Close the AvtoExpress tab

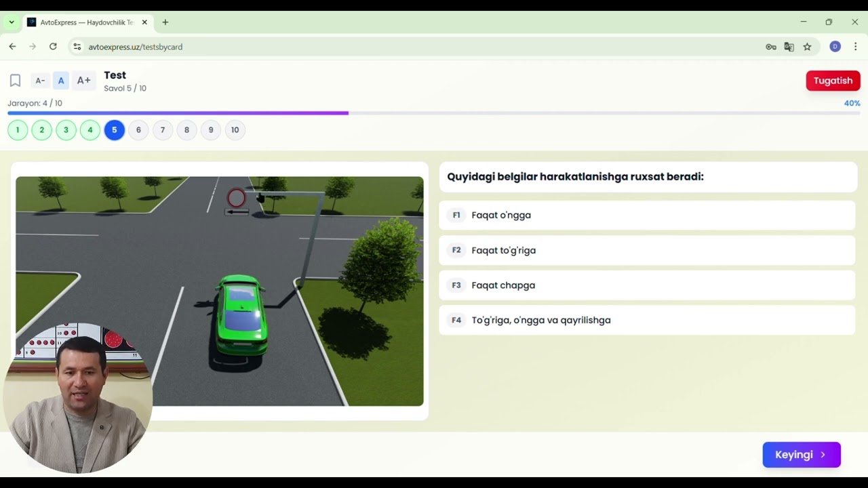point(144,22)
